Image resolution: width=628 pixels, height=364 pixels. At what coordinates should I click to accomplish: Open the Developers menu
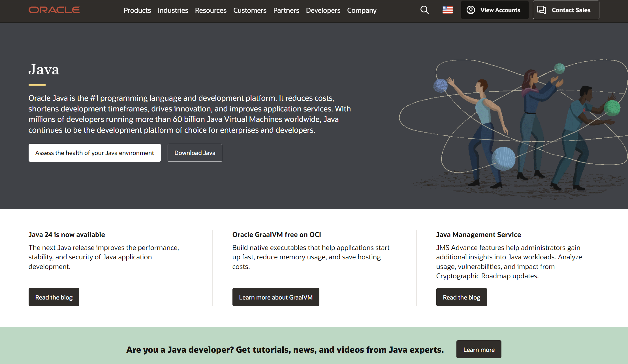pyautogui.click(x=323, y=10)
